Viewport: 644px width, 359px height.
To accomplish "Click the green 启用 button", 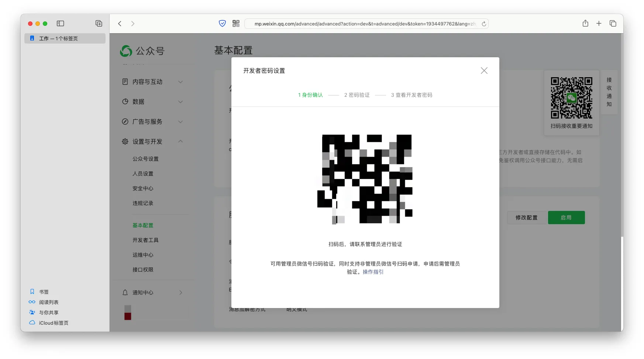I will click(x=566, y=218).
